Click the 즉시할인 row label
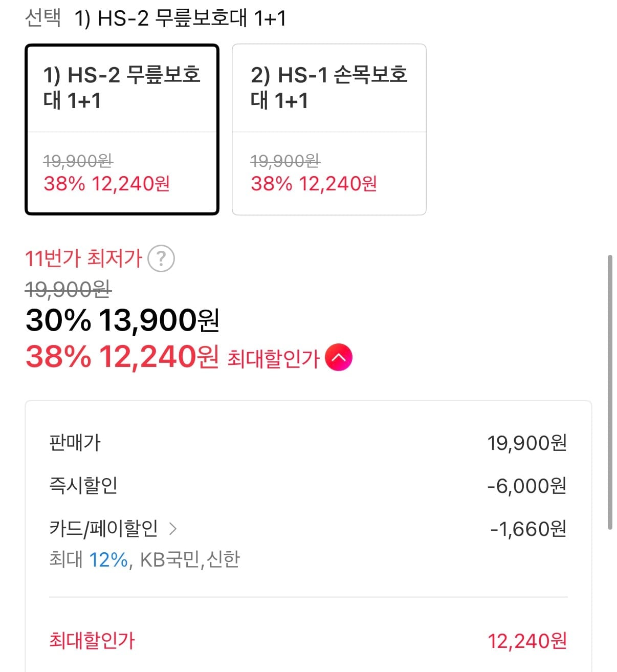This screenshot has height=672, width=617. pyautogui.click(x=83, y=485)
